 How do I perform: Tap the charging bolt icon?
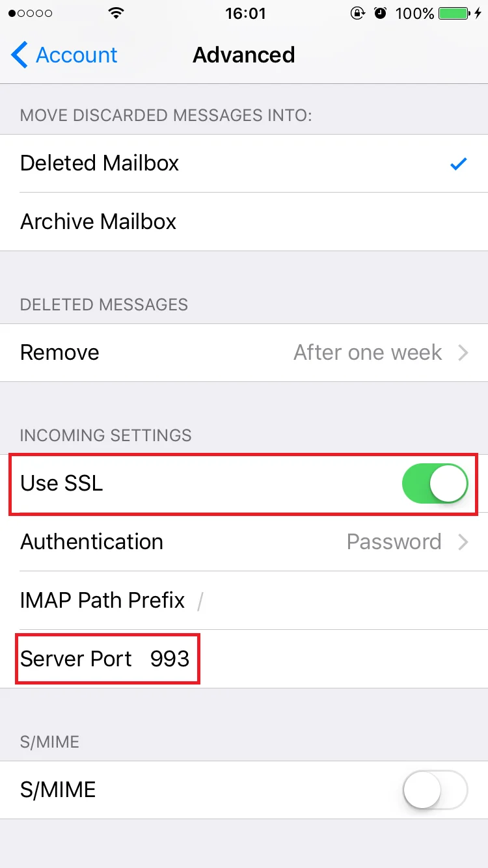pos(478,13)
